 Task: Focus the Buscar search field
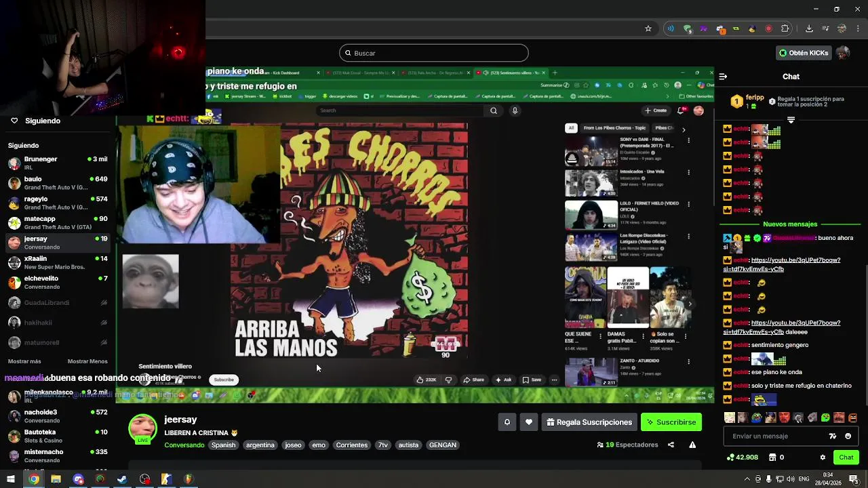point(434,53)
